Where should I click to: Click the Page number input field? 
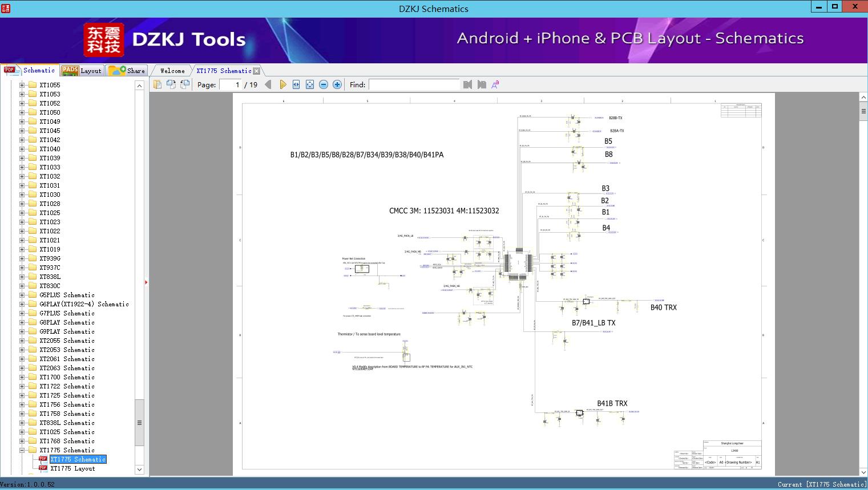(x=231, y=84)
